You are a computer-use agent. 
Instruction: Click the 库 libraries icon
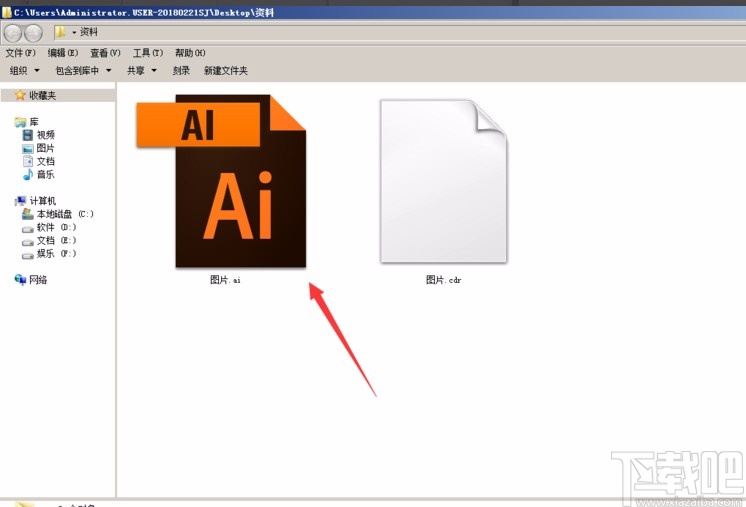point(20,122)
